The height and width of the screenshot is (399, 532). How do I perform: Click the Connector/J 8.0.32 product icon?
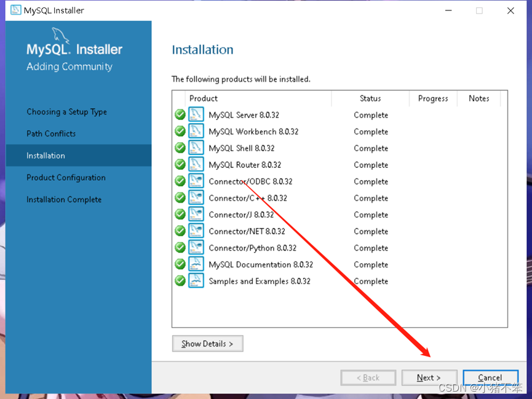[196, 215]
